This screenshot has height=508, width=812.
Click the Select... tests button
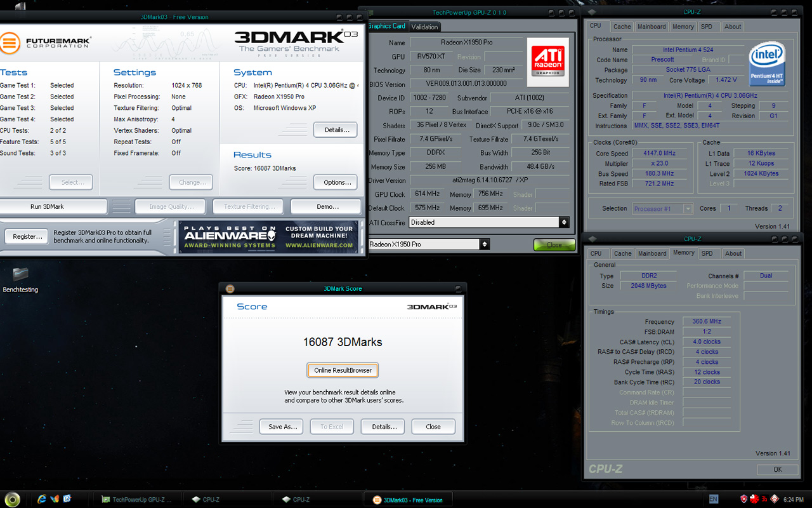pos(71,182)
